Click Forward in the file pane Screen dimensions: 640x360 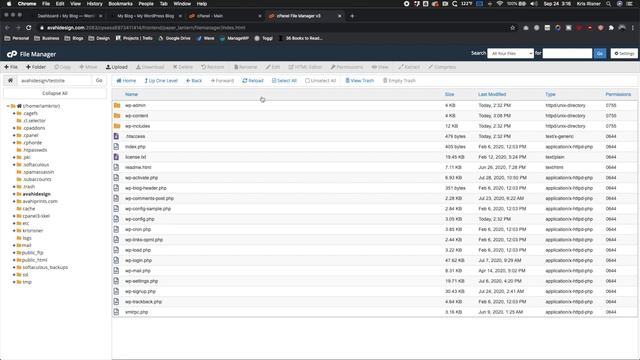pyautogui.click(x=222, y=81)
